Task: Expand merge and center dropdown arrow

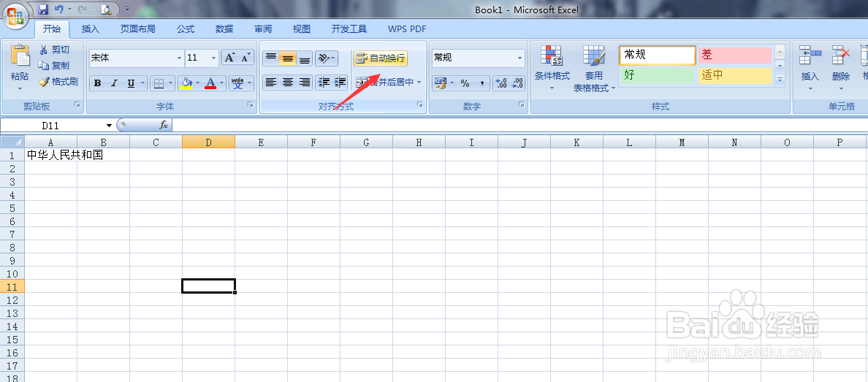Action: tap(419, 82)
